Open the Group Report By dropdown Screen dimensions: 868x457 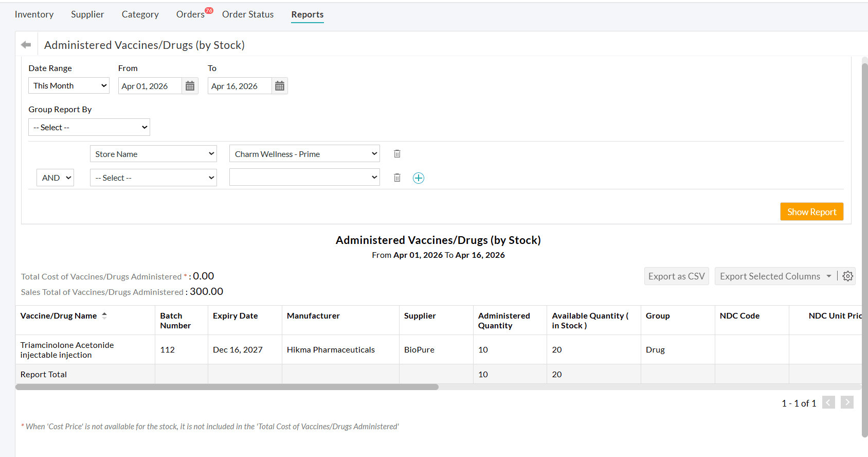pos(89,127)
